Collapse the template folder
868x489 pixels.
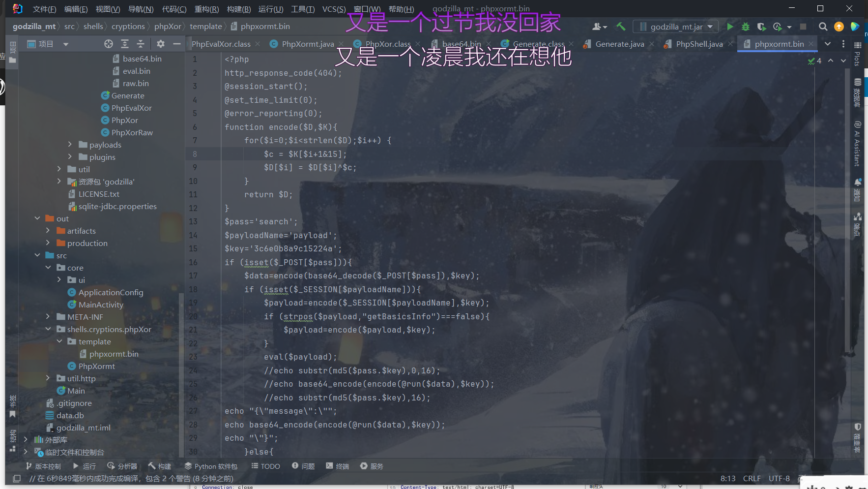59,341
